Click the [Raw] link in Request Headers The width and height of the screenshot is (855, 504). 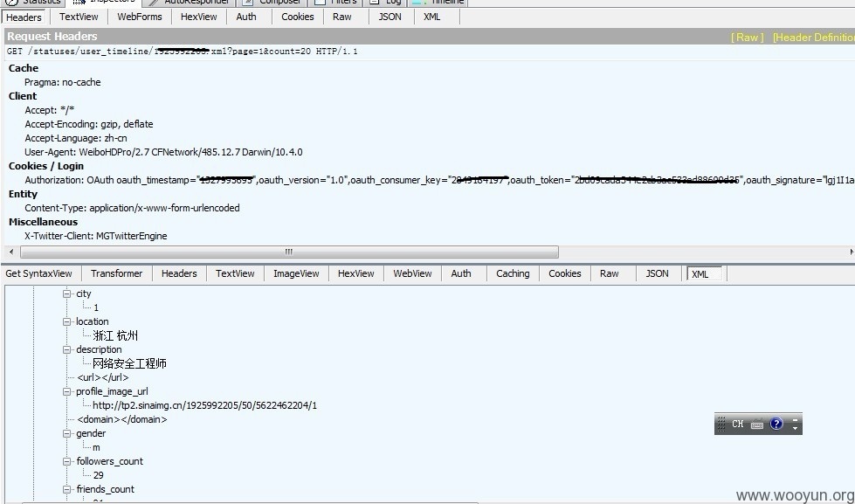coord(747,37)
